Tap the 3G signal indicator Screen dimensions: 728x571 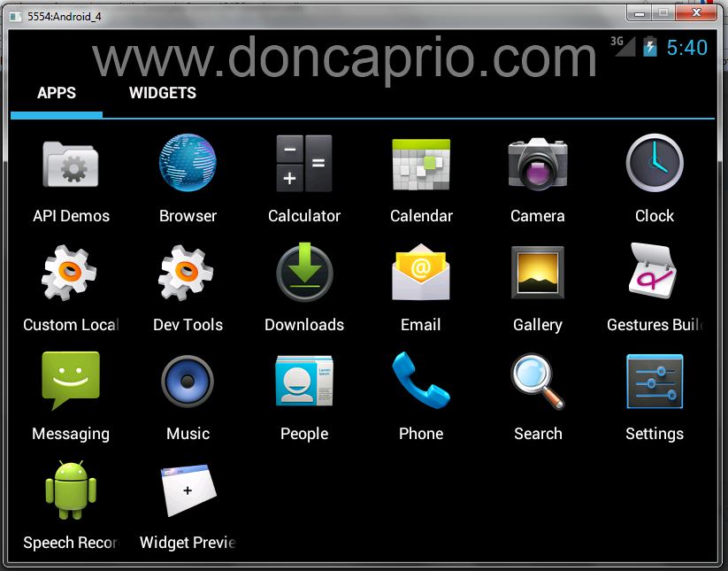pos(622,46)
